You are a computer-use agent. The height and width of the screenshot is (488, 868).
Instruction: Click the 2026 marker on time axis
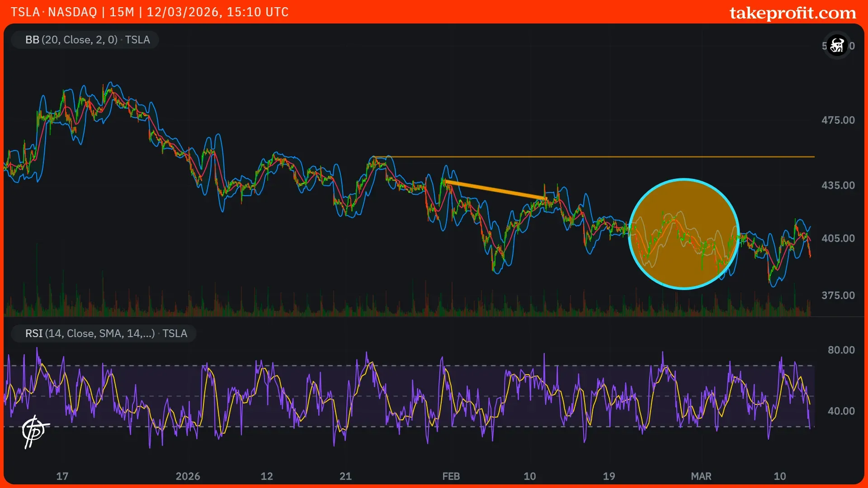point(188,476)
